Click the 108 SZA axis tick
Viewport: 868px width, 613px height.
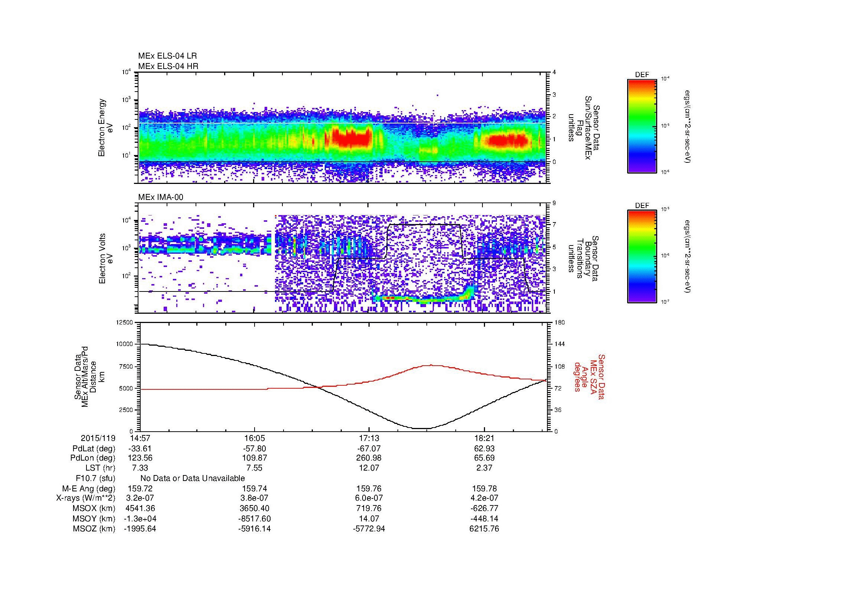560,366
